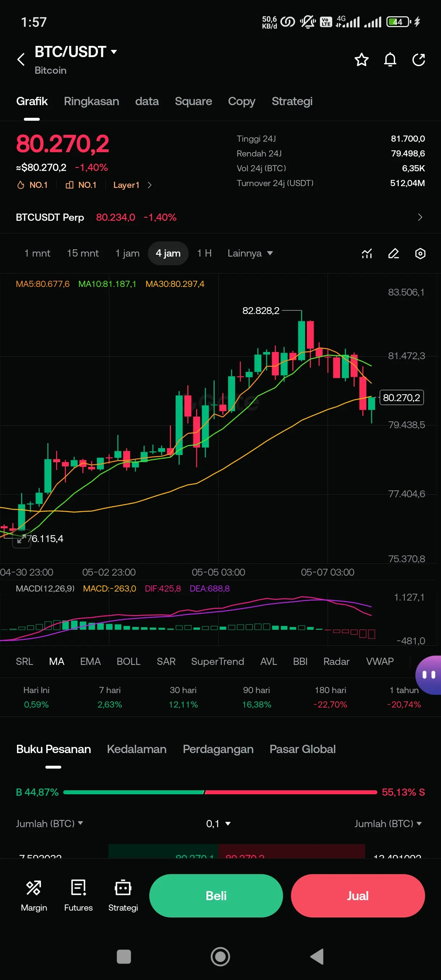Switch to Pasar Global tab
Viewport: 441px width, 980px height.
[x=303, y=749]
